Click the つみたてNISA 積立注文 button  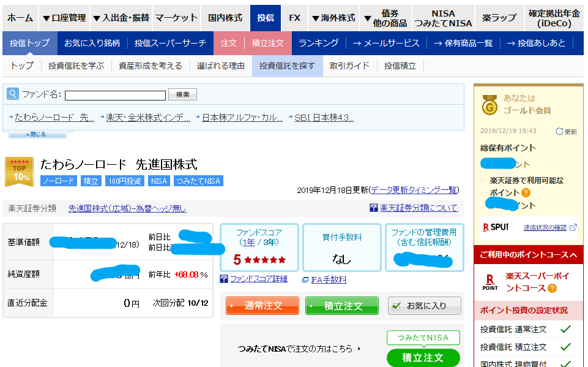point(423,358)
